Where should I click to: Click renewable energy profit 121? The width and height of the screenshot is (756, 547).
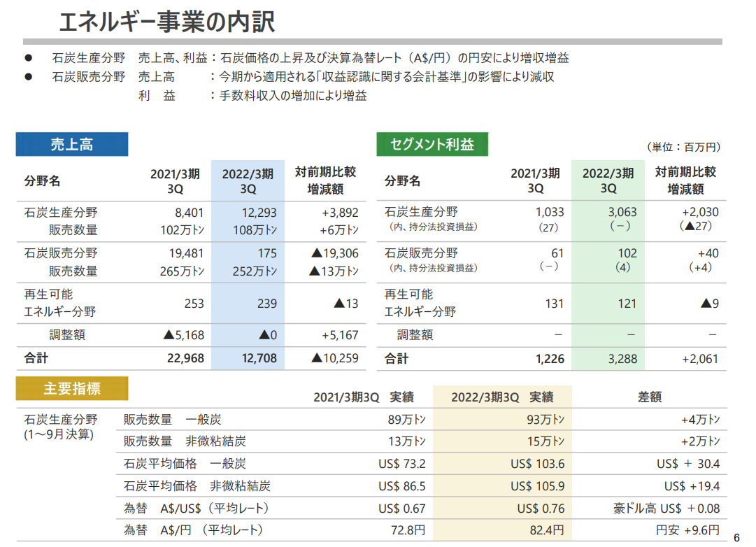pyautogui.click(x=627, y=304)
